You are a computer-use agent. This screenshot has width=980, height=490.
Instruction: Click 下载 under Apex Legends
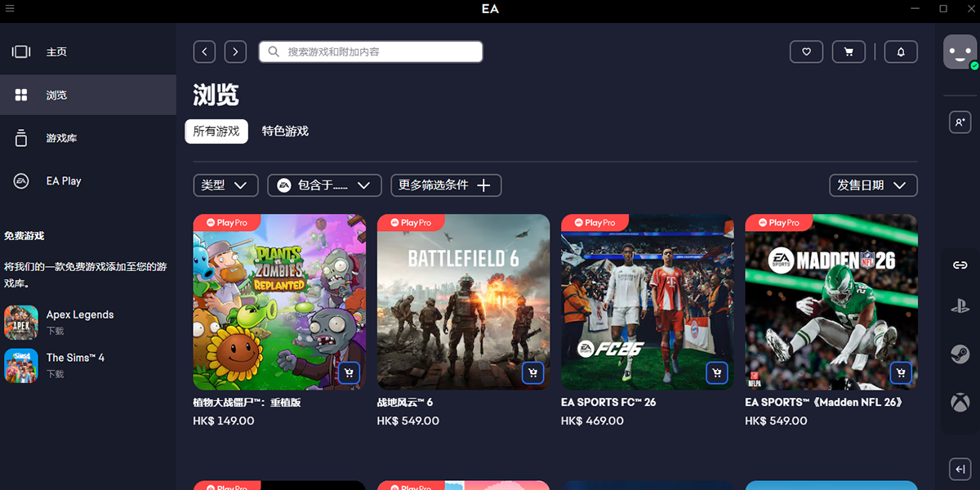tap(55, 331)
